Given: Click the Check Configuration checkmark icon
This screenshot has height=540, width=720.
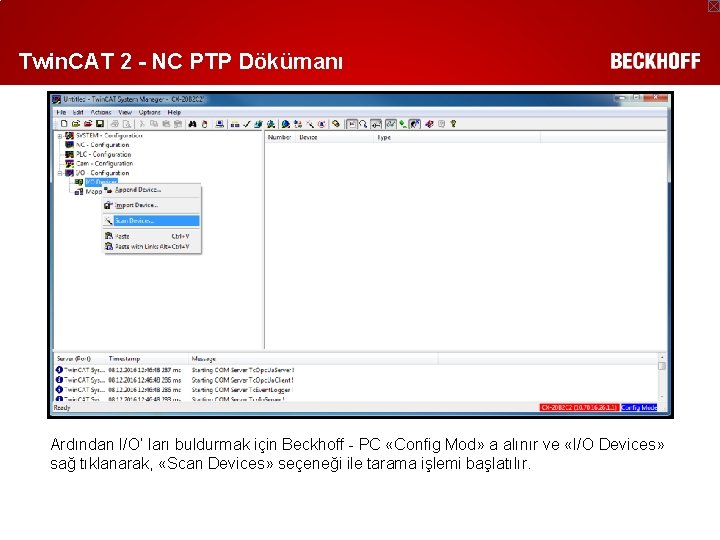Looking at the screenshot, I should tap(247, 124).
